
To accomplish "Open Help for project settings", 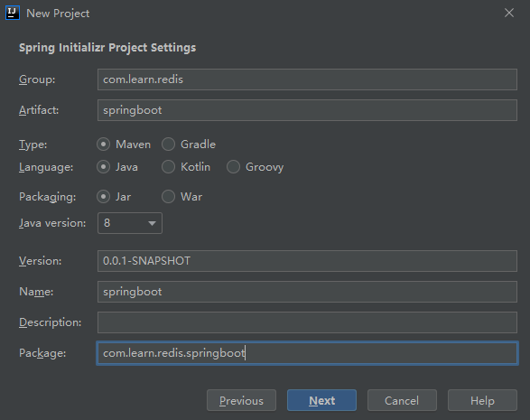I will tap(482, 401).
